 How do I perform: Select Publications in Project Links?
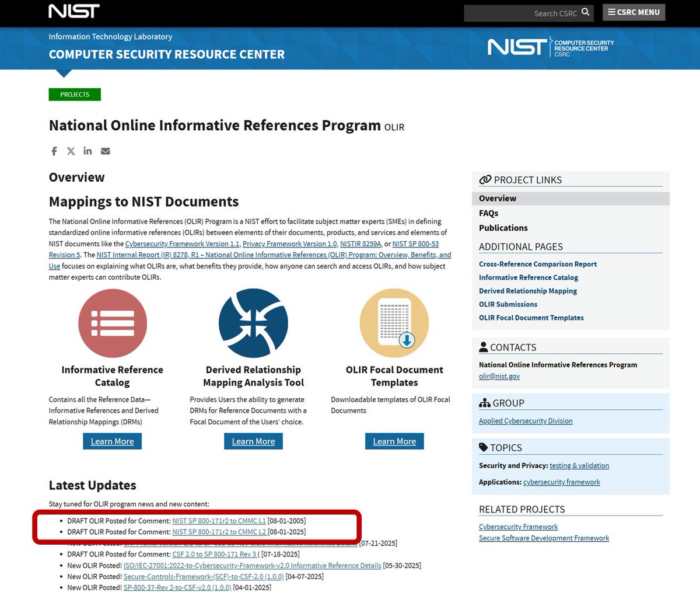(x=503, y=228)
